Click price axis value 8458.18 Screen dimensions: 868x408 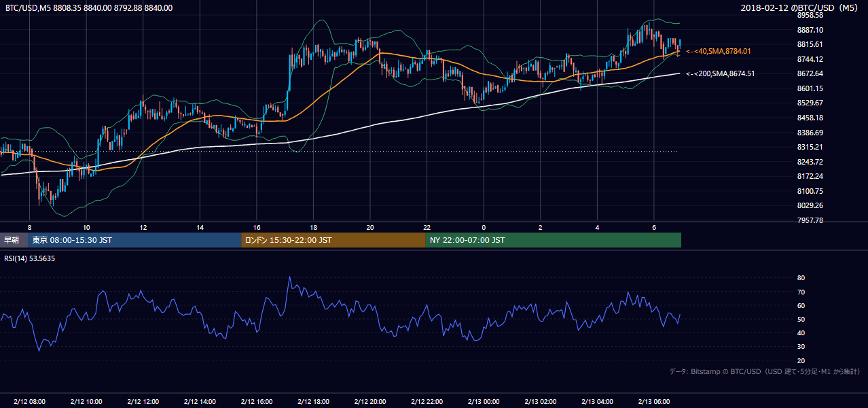click(810, 118)
